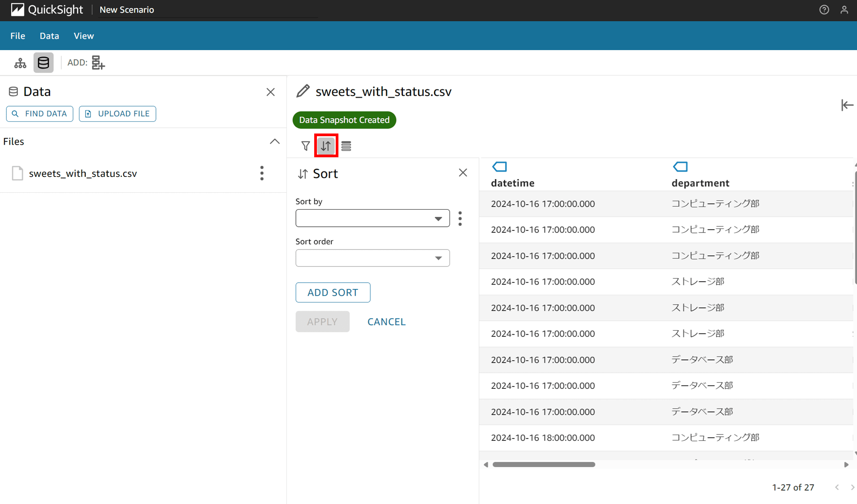
Task: Open more options for sweets_with_status.csv file
Action: (262, 173)
